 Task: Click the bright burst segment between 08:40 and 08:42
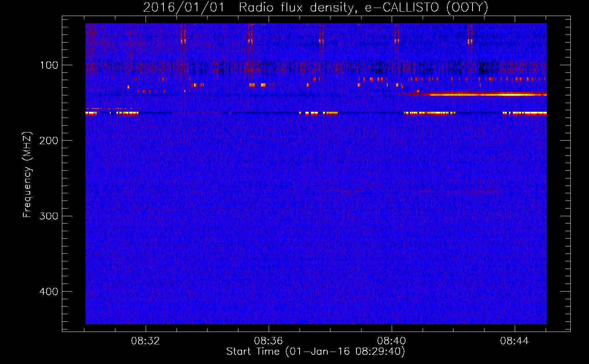430,113
